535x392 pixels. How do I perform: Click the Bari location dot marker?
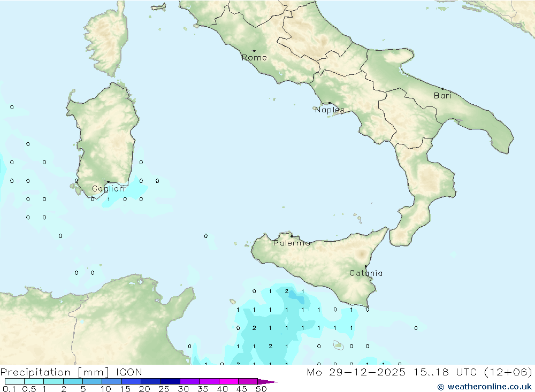[x=442, y=89]
